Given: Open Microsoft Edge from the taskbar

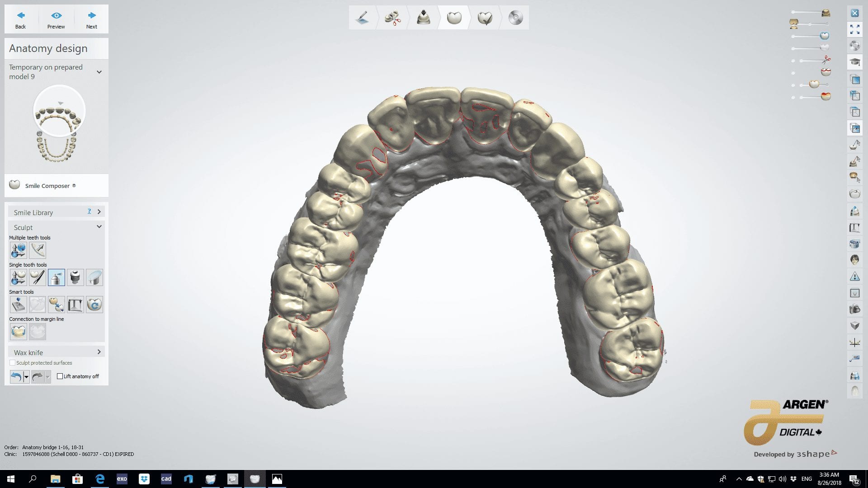Looking at the screenshot, I should click(x=100, y=479).
